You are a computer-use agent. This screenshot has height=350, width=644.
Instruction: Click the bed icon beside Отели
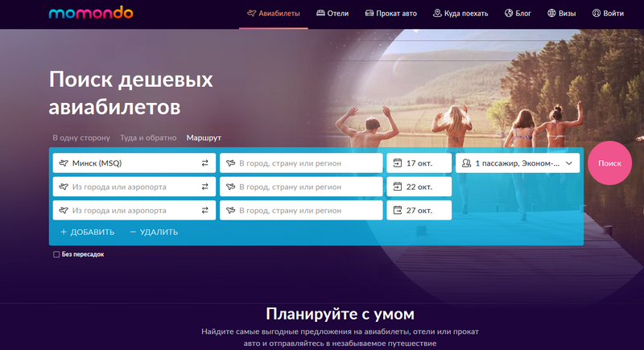320,13
